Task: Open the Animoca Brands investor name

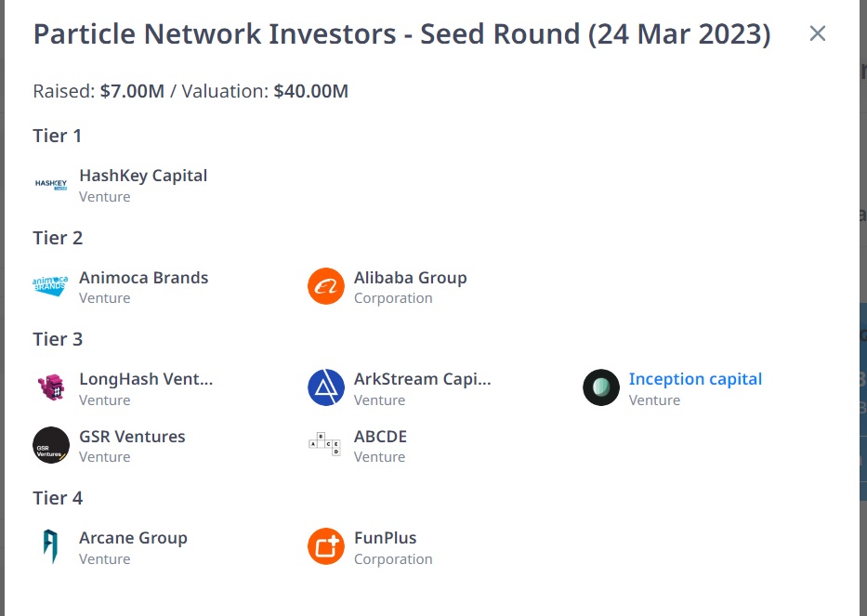Action: (144, 278)
